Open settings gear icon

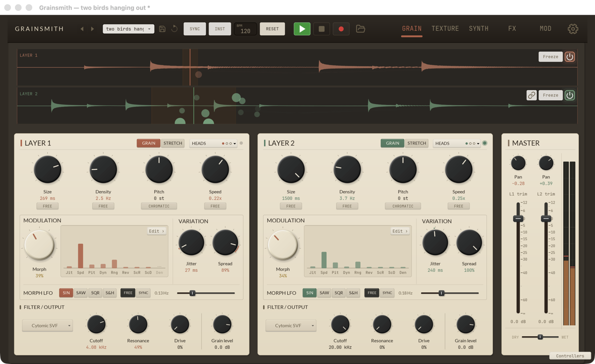573,29
